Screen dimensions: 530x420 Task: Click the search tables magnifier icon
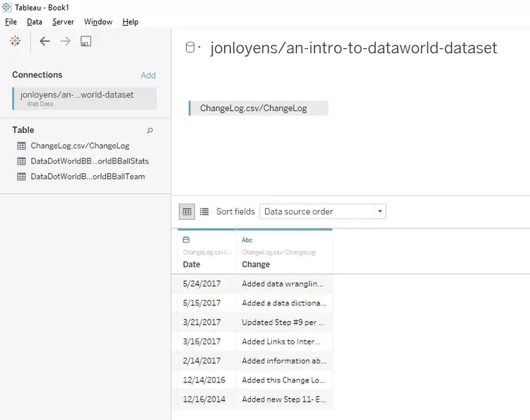coord(150,130)
